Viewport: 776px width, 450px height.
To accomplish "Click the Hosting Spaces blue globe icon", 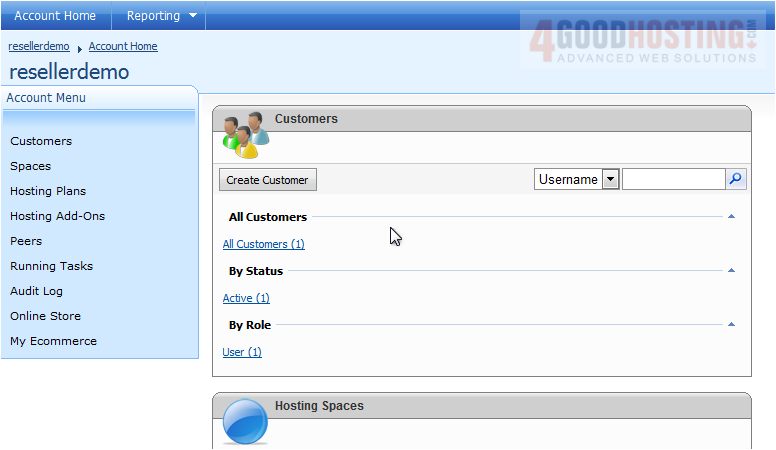I will point(245,422).
